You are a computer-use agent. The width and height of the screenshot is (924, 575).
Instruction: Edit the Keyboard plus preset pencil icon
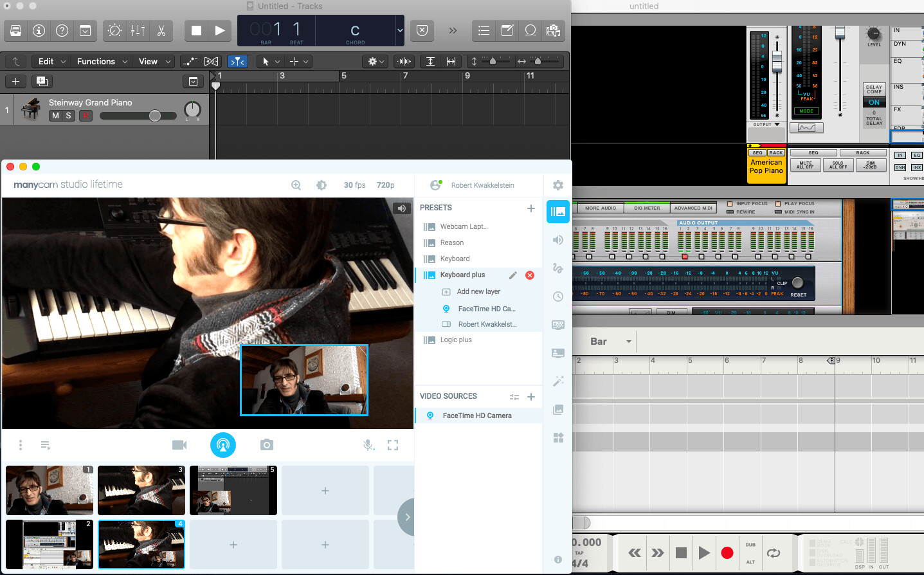pos(512,275)
